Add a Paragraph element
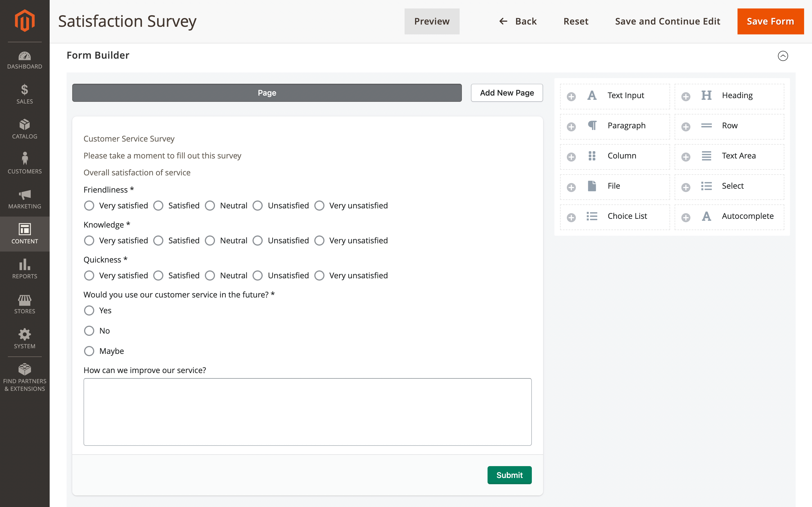The width and height of the screenshot is (812, 507). click(x=615, y=126)
